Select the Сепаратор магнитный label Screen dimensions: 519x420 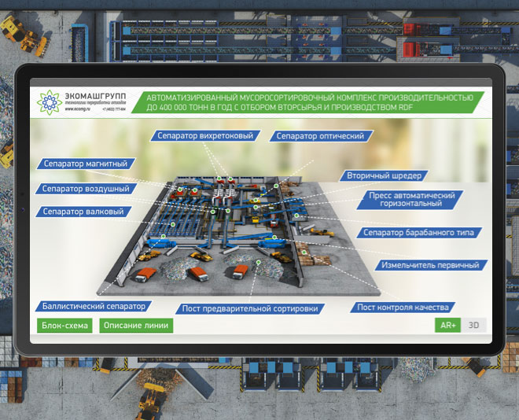tap(86, 164)
